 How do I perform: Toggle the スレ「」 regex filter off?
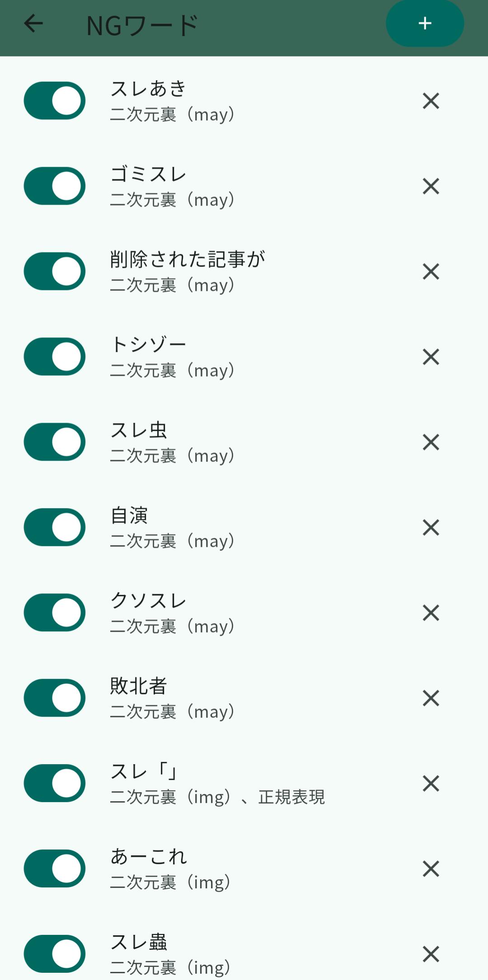tap(55, 784)
